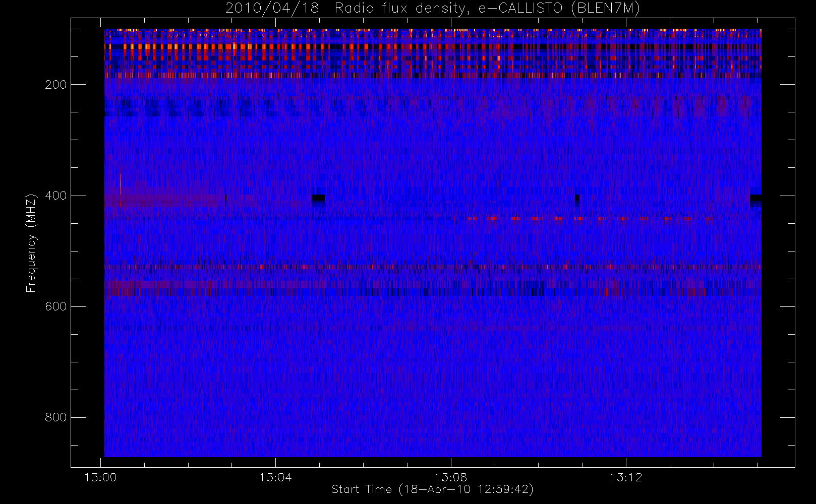Click the 13:08 time tick label
The image size is (816, 504).
tap(451, 477)
